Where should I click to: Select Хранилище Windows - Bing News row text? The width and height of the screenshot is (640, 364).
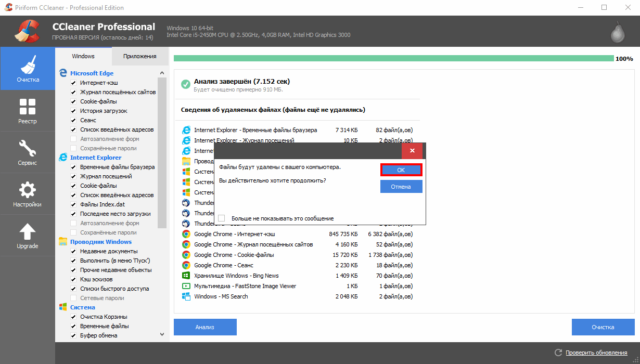pos(236,276)
